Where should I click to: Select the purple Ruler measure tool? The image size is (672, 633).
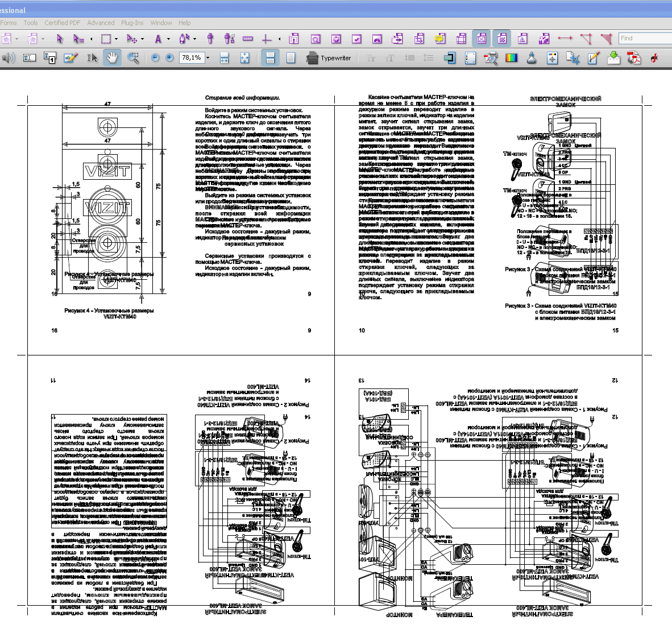[x=248, y=39]
